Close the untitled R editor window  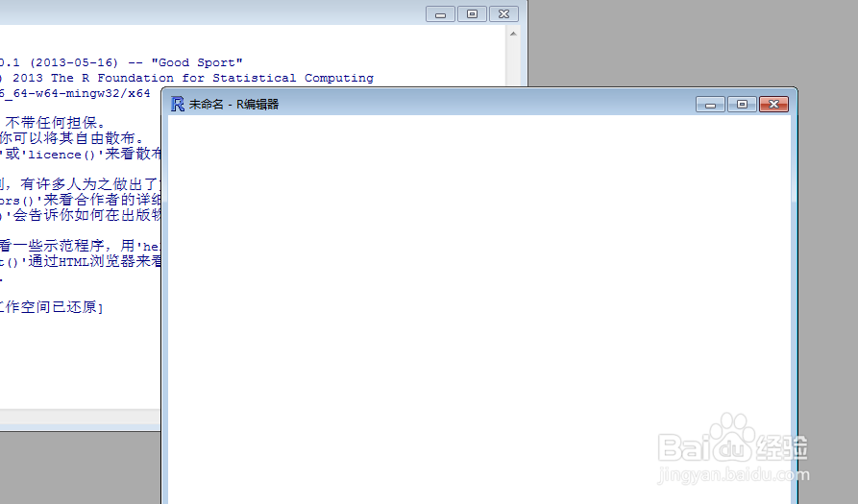(x=773, y=105)
